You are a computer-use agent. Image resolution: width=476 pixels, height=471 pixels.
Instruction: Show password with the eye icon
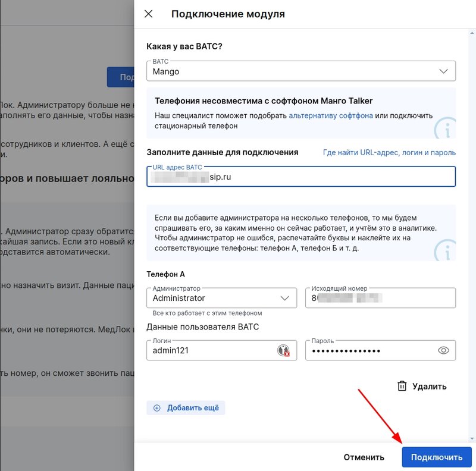point(443,350)
